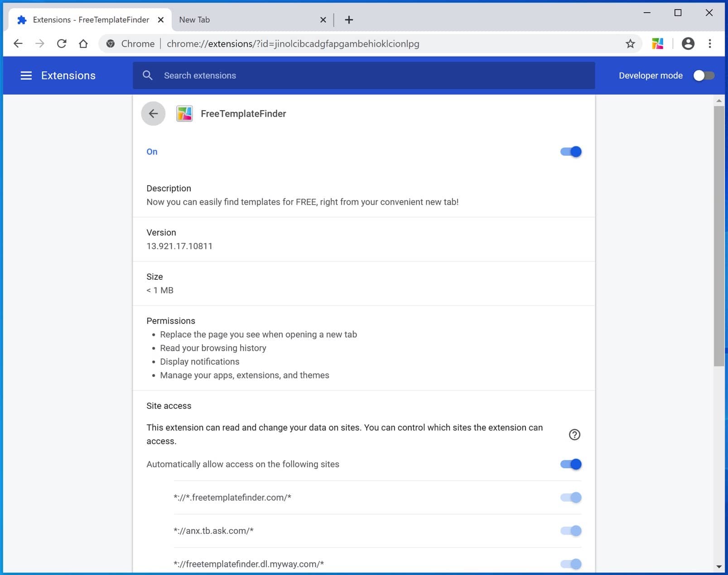Screen dimensions: 728x575
Task: Click 'Read your browsing history' permission
Action: 213,348
